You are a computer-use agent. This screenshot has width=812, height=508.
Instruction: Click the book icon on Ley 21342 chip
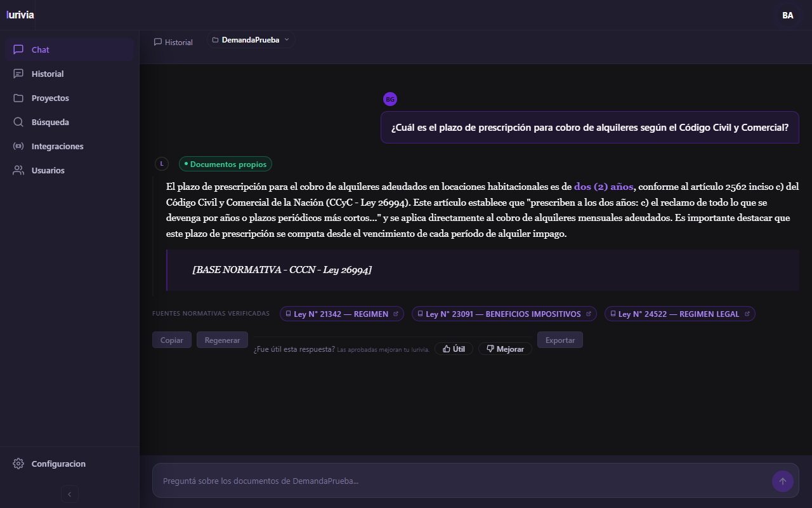(x=288, y=314)
